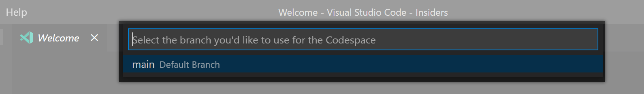Click the branch picker placeholder text
This screenshot has height=94, width=644.
(x=254, y=40)
